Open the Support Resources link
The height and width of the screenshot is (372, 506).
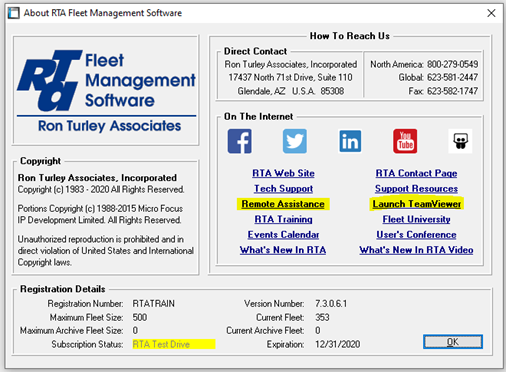416,189
